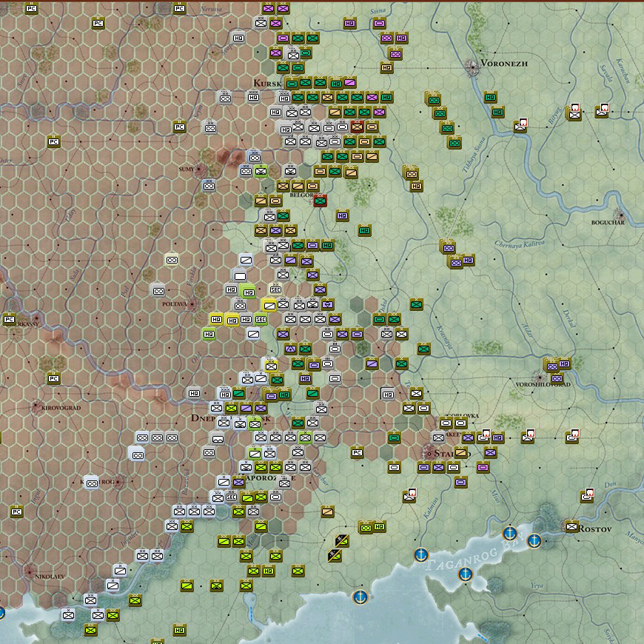This screenshot has width=644, height=644.
Task: Click the PC counter beside the Ingul river label
Action: (x=16, y=511)
